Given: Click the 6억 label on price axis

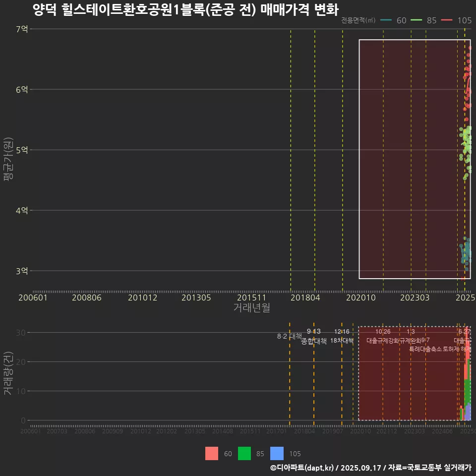Looking at the screenshot, I should 22,89.
